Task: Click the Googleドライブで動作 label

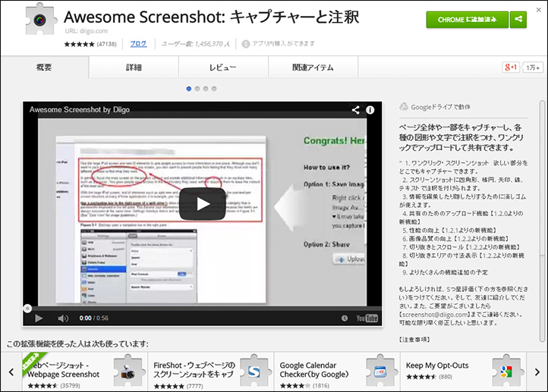Action: [x=440, y=107]
